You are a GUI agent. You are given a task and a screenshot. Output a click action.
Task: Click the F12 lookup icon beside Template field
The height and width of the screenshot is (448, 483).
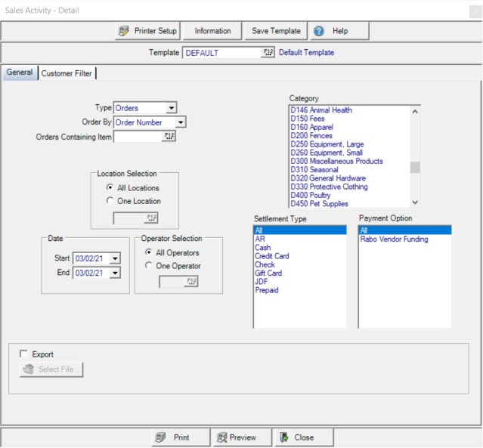click(x=268, y=53)
